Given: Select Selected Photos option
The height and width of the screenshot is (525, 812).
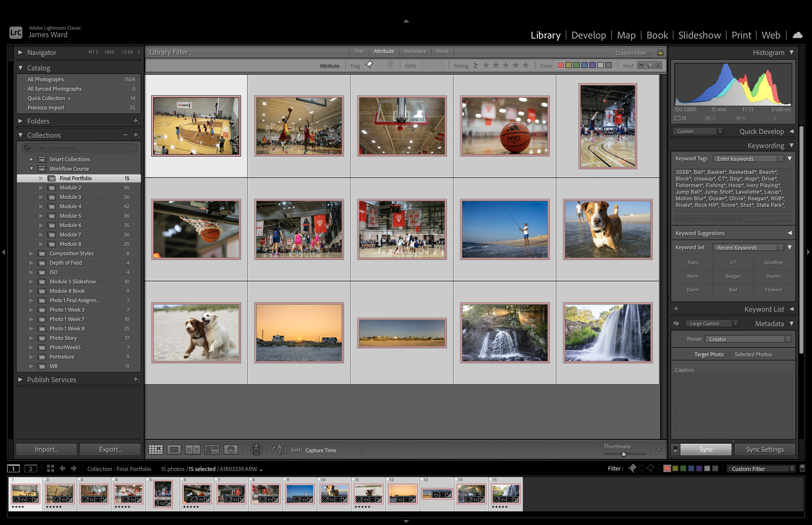Looking at the screenshot, I should click(753, 354).
